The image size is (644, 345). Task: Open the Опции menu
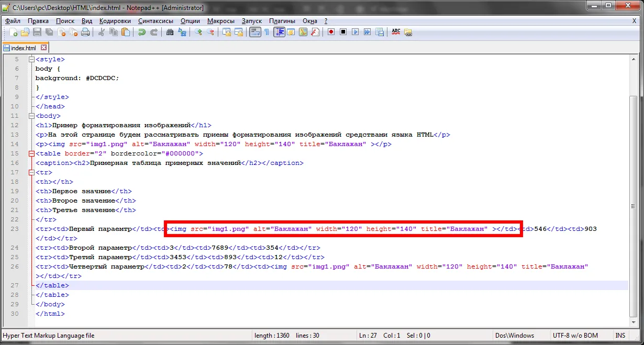(x=190, y=21)
